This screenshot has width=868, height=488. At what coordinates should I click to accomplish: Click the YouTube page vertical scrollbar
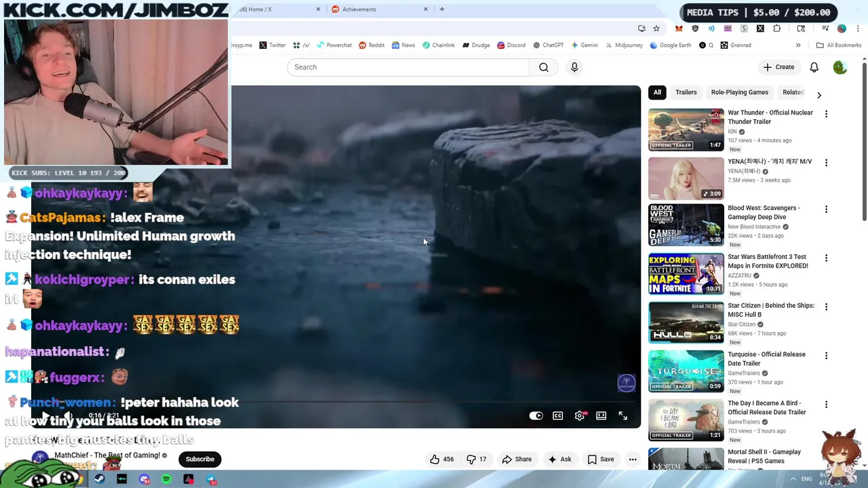tap(865, 141)
